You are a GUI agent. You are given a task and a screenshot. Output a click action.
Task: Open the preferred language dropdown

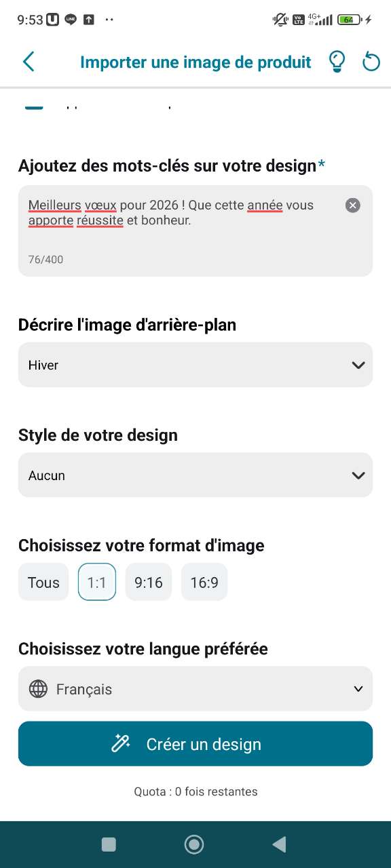coord(195,688)
